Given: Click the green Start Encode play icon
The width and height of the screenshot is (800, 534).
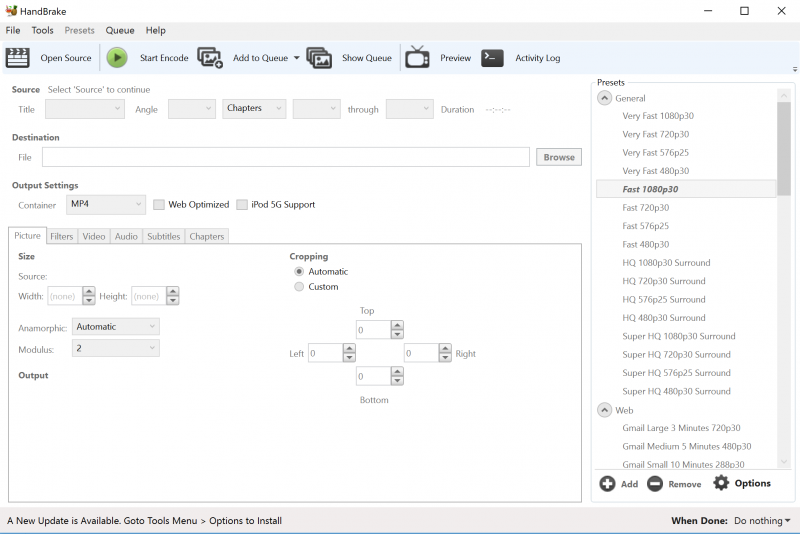Looking at the screenshot, I should [x=117, y=58].
